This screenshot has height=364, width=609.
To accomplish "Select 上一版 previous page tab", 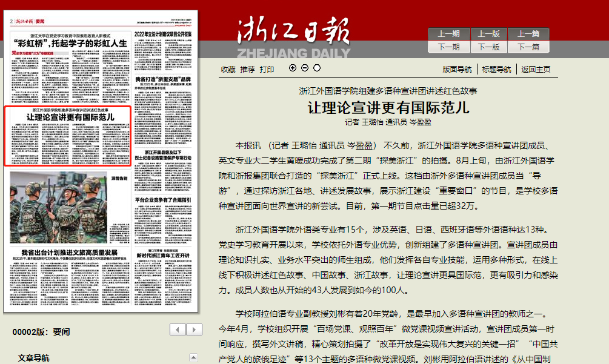I will 488,34.
